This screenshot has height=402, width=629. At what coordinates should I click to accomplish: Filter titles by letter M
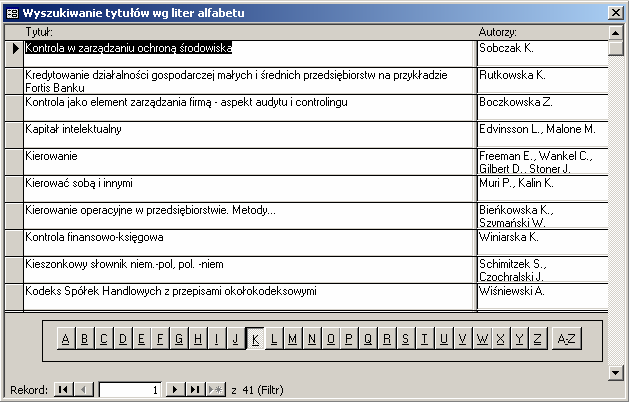292,339
